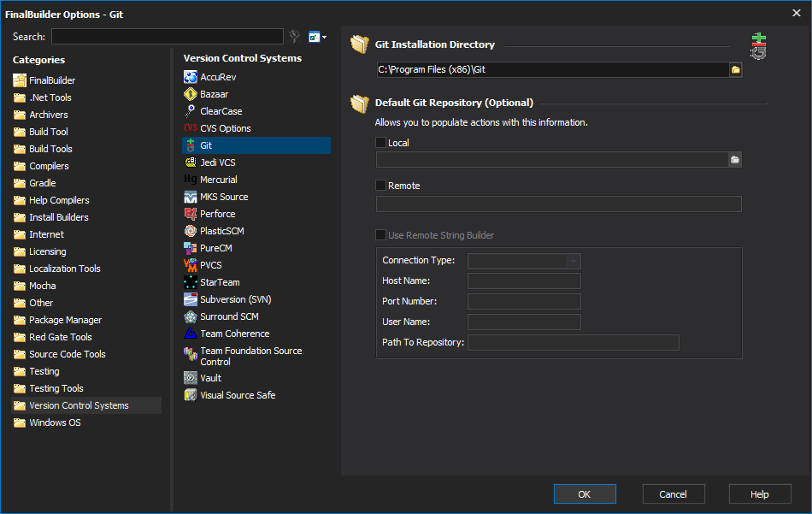Expand the search options dropdown arrow
812x514 pixels.
(324, 37)
